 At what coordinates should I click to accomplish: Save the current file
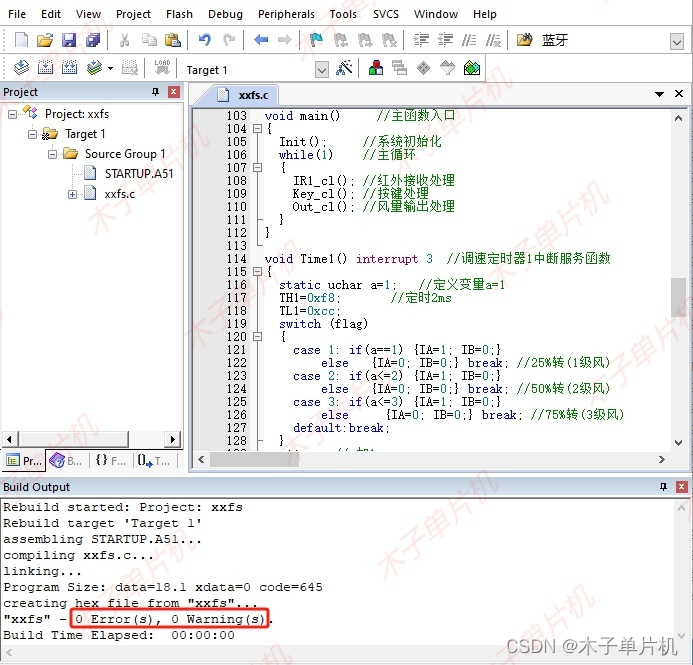pos(69,40)
